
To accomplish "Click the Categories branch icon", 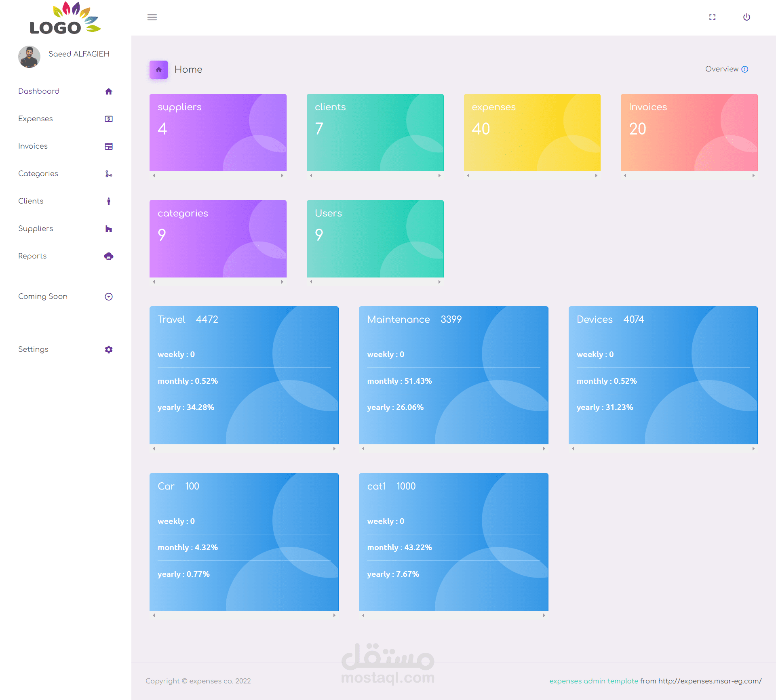I will [108, 174].
